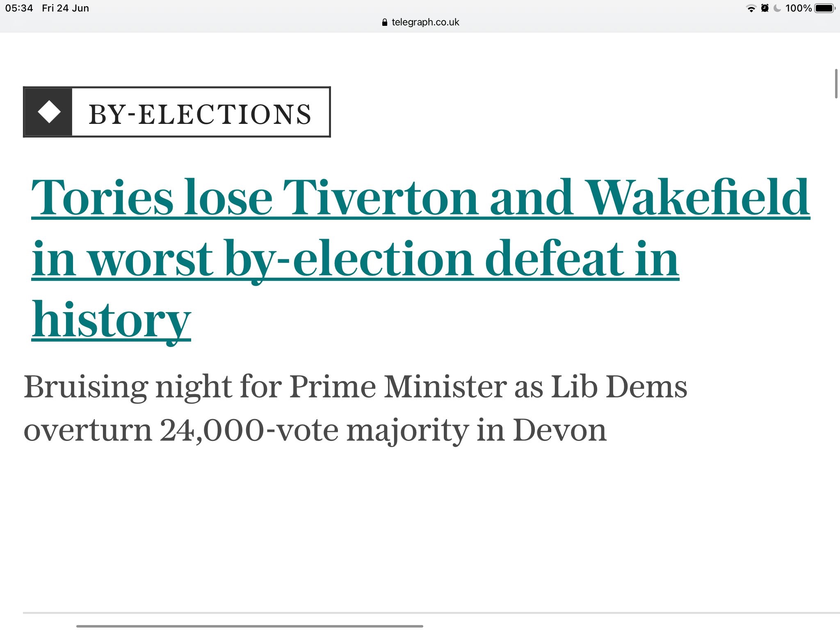
Task: Tap the 05:34 clock in status bar
Action: (19, 8)
